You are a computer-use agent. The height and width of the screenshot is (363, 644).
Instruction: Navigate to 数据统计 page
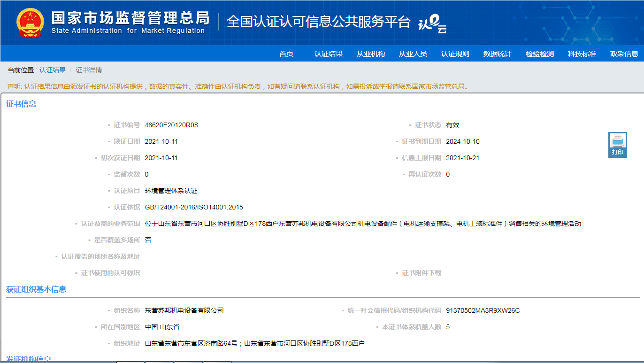[x=498, y=54]
